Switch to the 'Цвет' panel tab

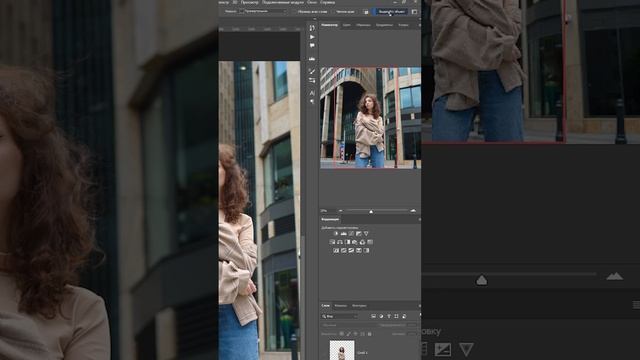click(347, 25)
